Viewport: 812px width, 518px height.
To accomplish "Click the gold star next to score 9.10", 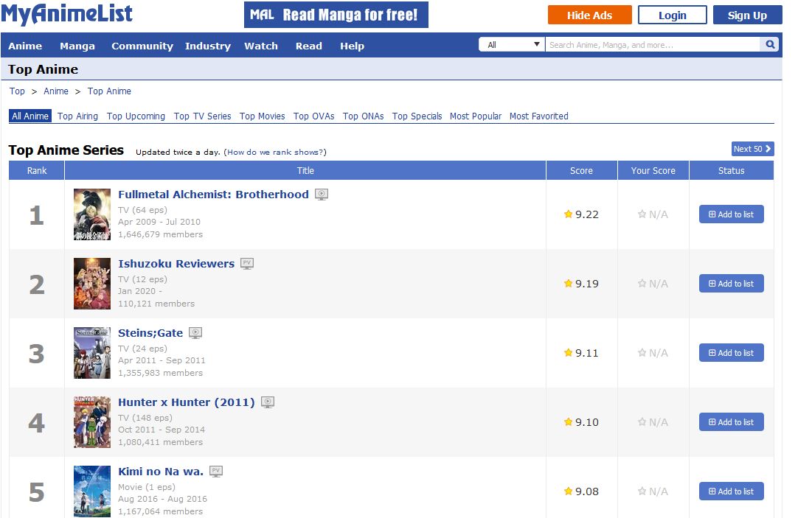I will [568, 422].
